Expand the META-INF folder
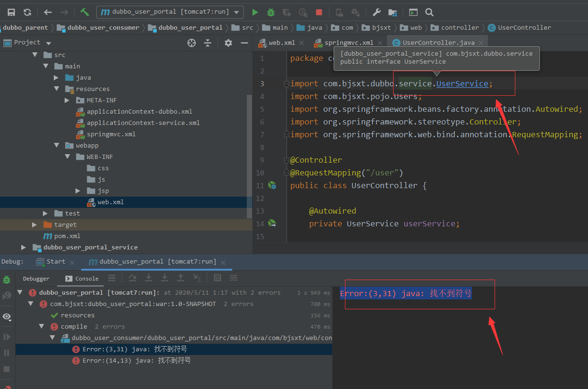 click(x=67, y=100)
